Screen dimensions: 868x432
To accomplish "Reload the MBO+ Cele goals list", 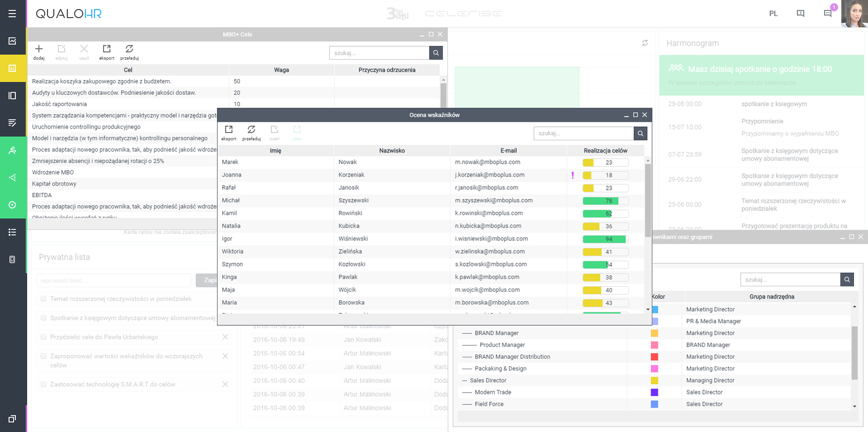I will pos(129,52).
